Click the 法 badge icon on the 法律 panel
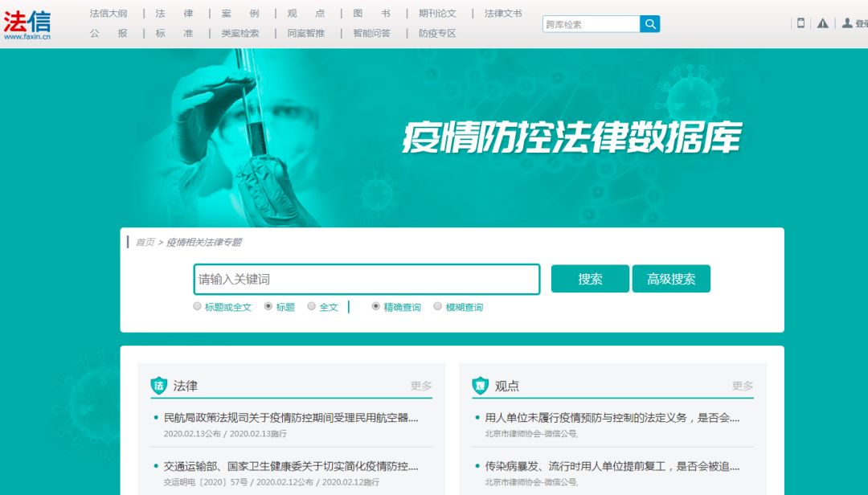This screenshot has height=495, width=868. pyautogui.click(x=157, y=385)
